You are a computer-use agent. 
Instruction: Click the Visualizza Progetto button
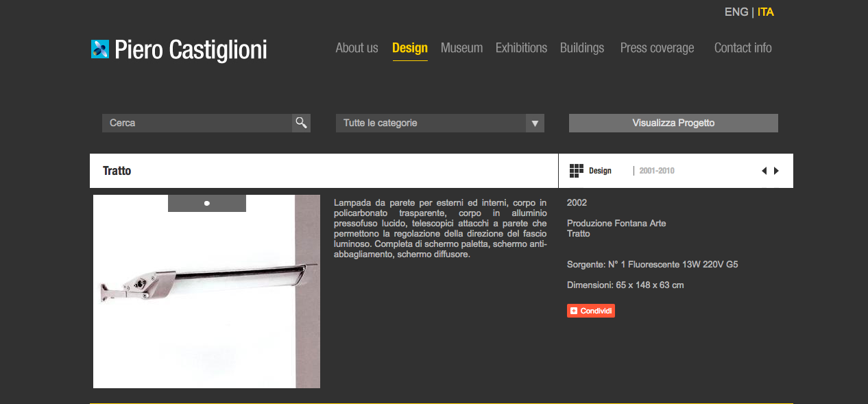click(673, 123)
